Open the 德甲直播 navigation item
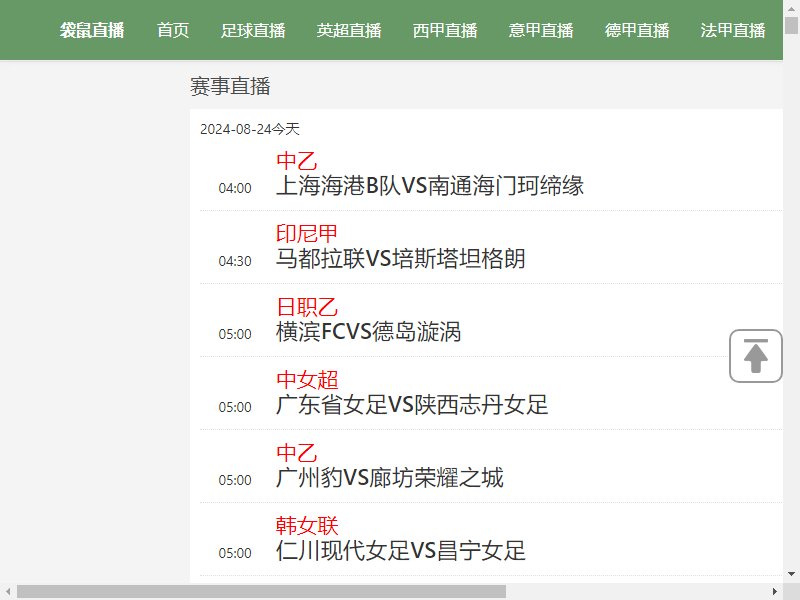The width and height of the screenshot is (800, 600). pyautogui.click(x=637, y=30)
